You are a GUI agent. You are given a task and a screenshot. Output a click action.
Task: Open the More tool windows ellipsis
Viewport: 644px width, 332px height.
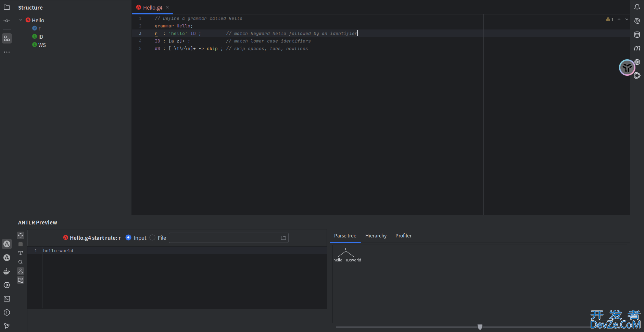(7, 52)
